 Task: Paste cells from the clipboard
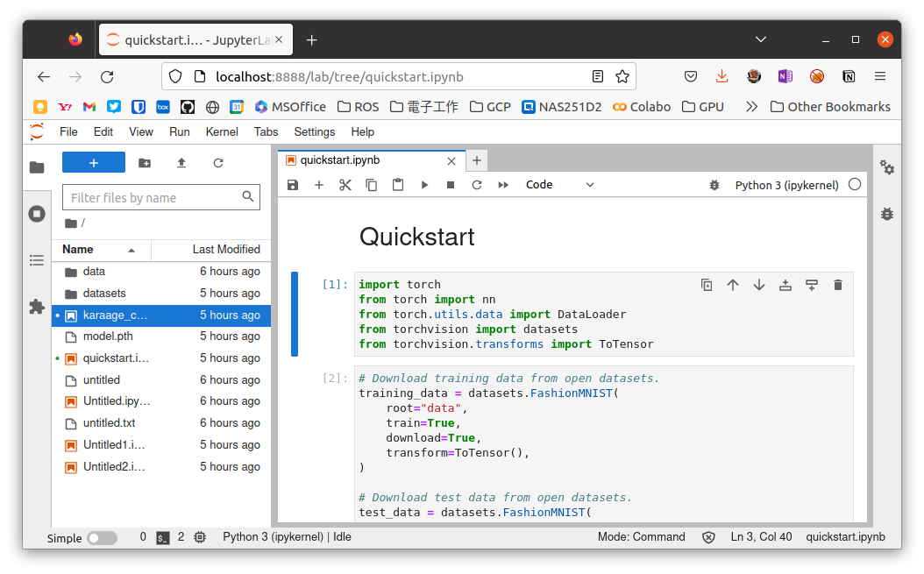point(398,185)
